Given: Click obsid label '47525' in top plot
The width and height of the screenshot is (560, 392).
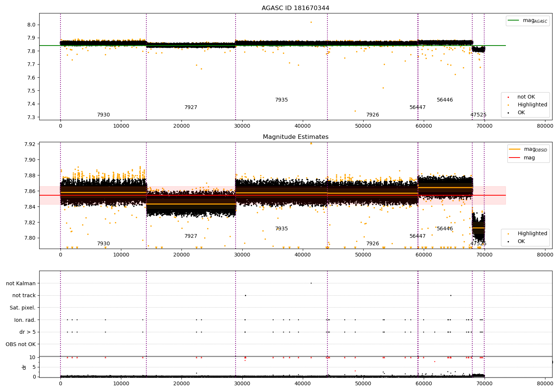Looking at the screenshot, I should (478, 115).
